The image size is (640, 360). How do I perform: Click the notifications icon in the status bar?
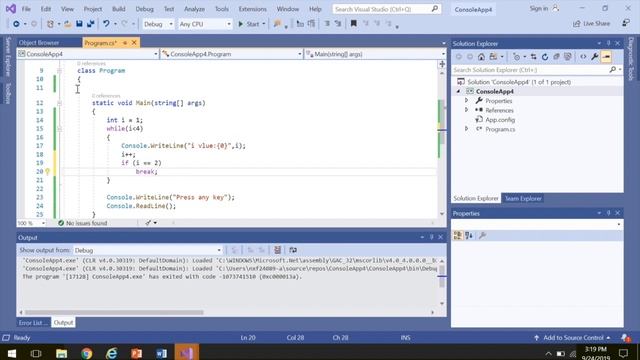(625, 338)
